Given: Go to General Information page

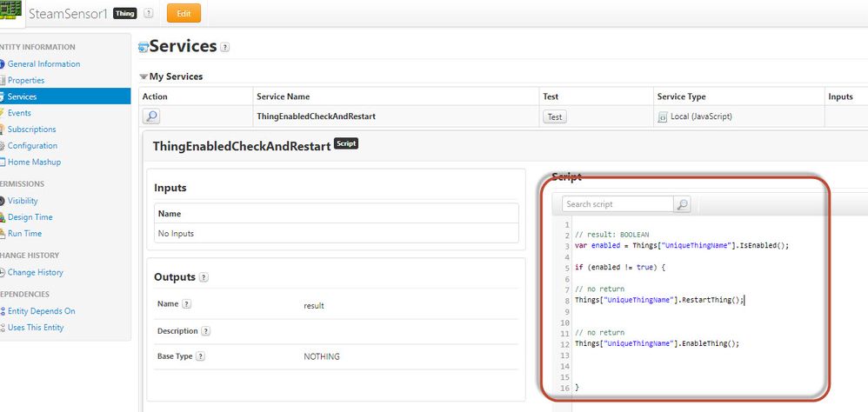Looking at the screenshot, I should pyautogui.click(x=43, y=63).
